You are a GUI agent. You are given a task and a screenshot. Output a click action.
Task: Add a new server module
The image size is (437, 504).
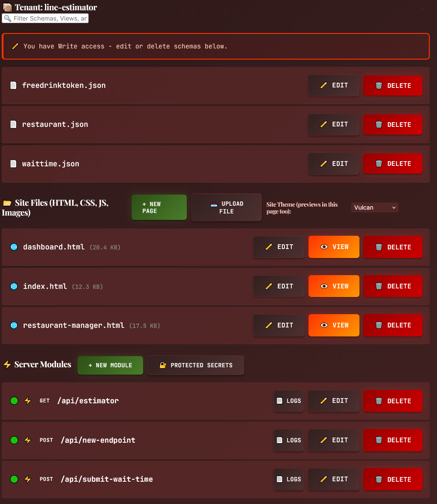pos(110,365)
